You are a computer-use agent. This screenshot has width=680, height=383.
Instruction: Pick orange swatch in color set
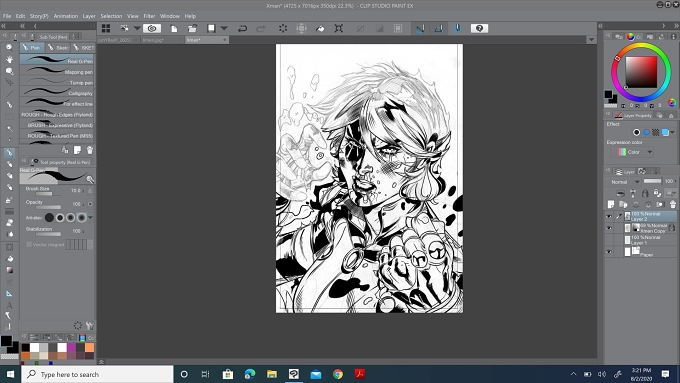click(89, 347)
